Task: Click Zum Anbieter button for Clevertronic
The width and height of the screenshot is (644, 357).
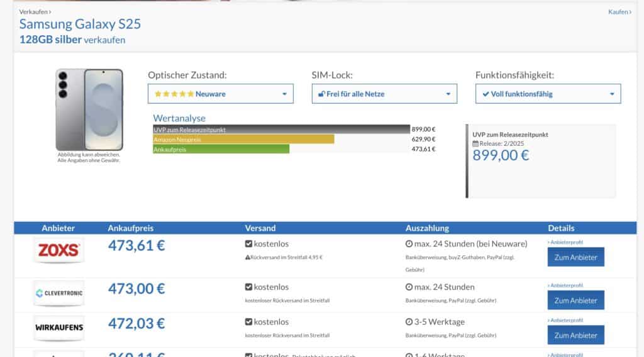Action: point(575,300)
